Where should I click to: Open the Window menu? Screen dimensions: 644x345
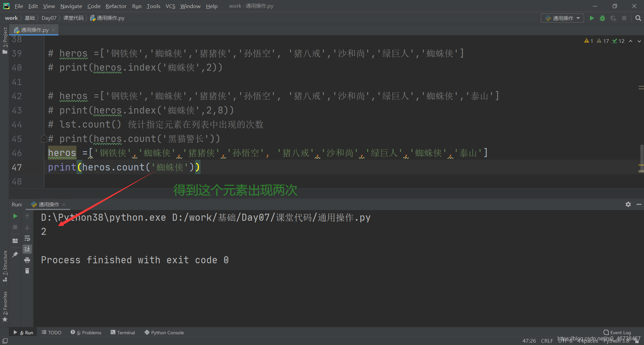click(x=190, y=6)
